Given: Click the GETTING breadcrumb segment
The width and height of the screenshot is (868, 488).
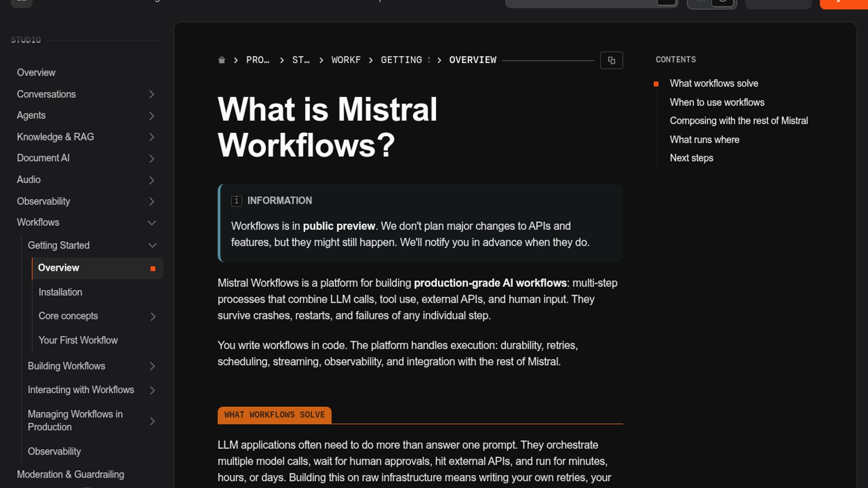Looking at the screenshot, I should [401, 60].
